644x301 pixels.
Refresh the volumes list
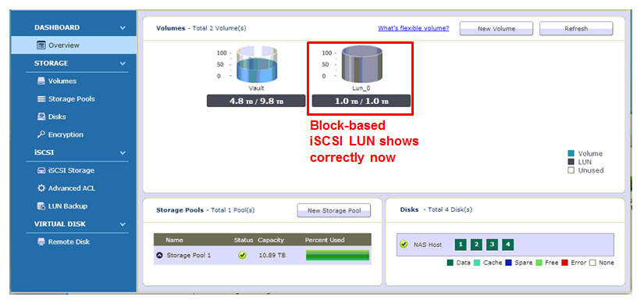tap(576, 29)
